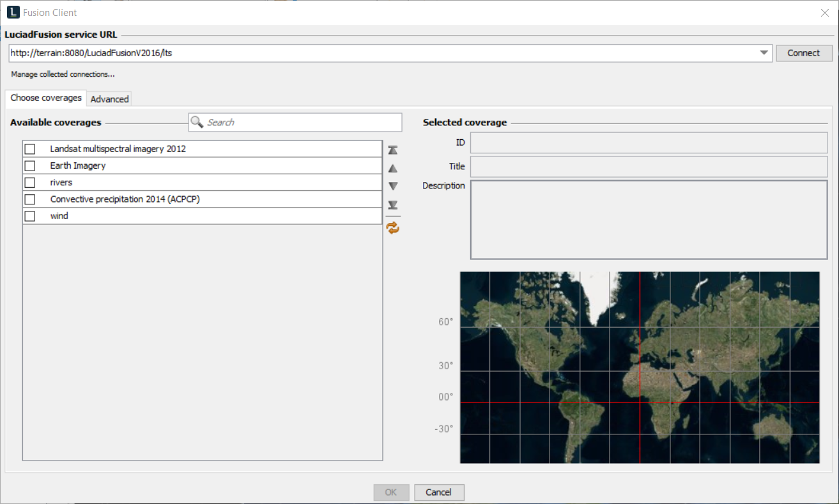The image size is (839, 504).
Task: Enable Earth Imagery coverage checkbox
Action: (30, 165)
